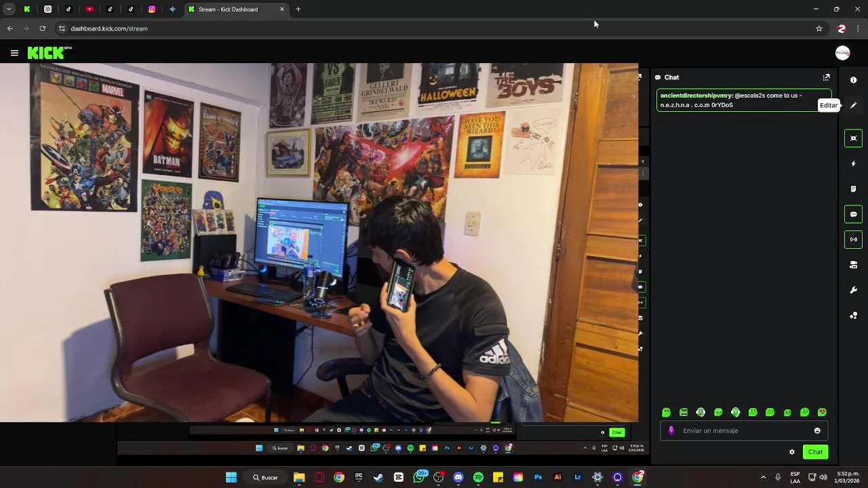Image resolution: width=868 pixels, height=488 pixels.
Task: Open the stream info icon in sidebar
Action: [x=853, y=80]
